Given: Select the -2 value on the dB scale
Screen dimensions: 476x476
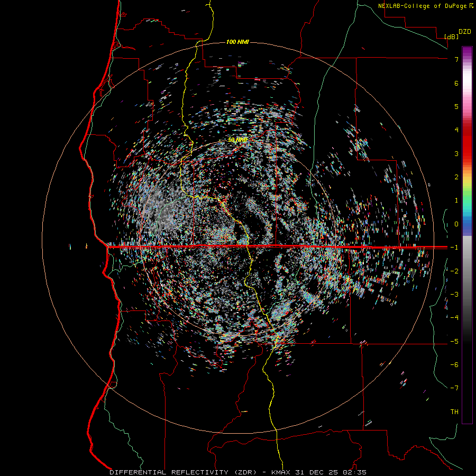Looking at the screenshot, I should [454, 271].
